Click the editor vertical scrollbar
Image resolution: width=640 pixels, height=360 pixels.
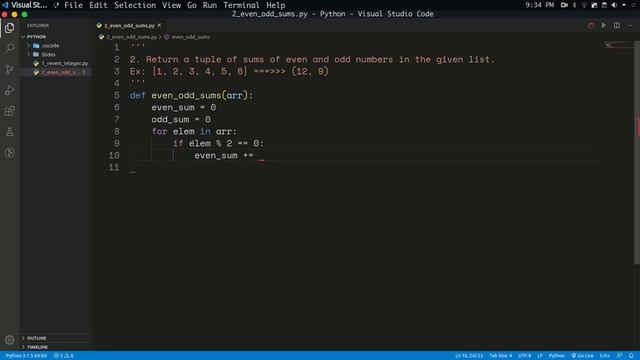[x=637, y=152]
